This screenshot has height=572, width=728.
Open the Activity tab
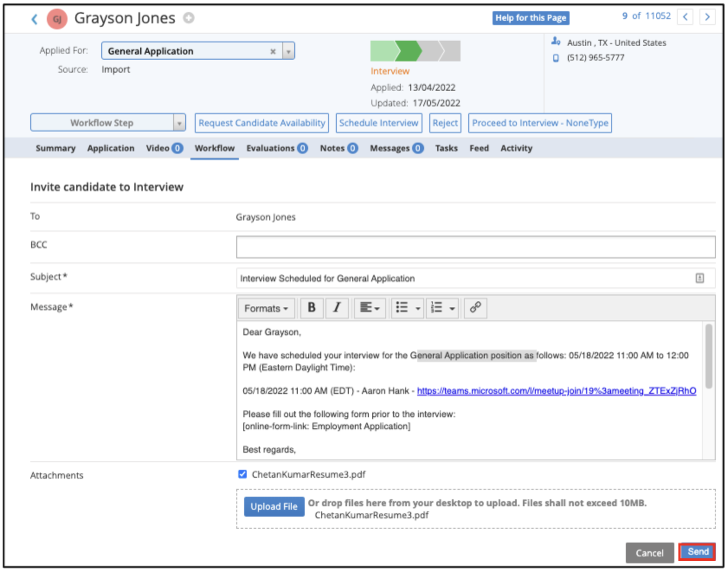tap(516, 148)
